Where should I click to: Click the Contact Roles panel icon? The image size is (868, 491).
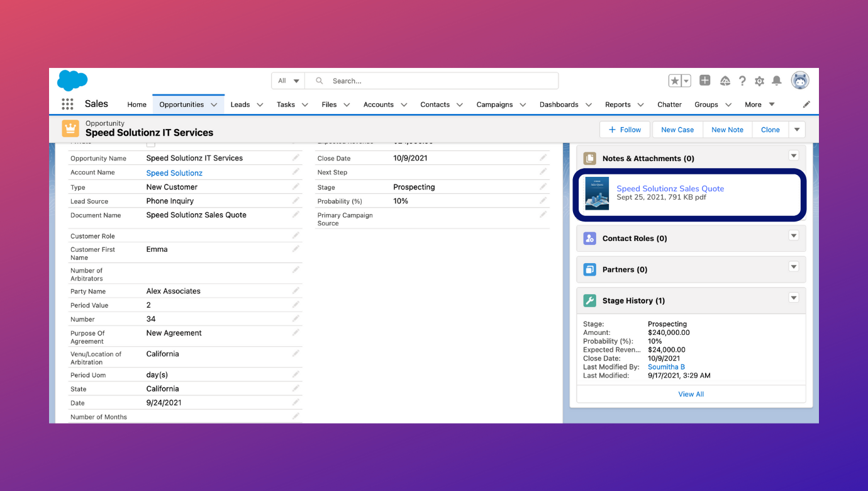tap(589, 238)
